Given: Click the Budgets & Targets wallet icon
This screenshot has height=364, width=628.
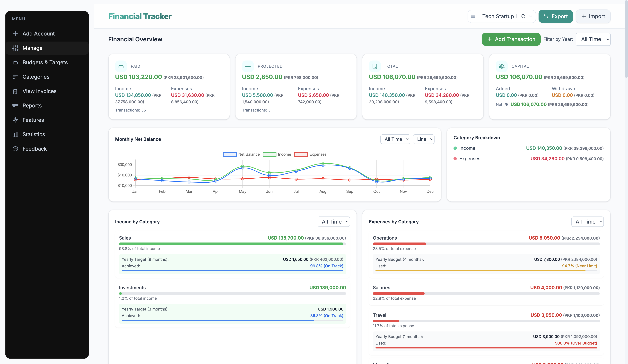Looking at the screenshot, I should pyautogui.click(x=15, y=62).
